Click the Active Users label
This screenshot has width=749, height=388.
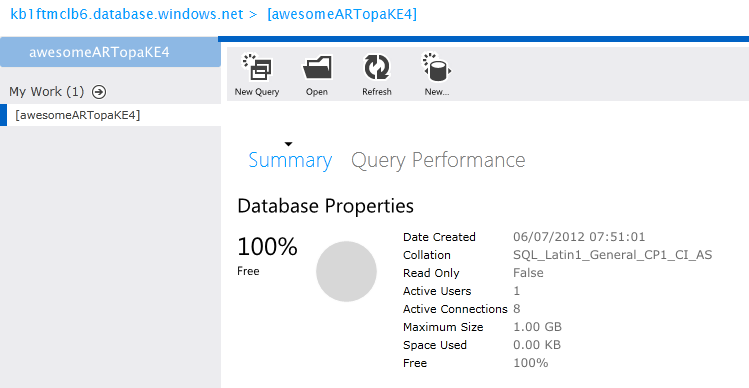pos(437,291)
